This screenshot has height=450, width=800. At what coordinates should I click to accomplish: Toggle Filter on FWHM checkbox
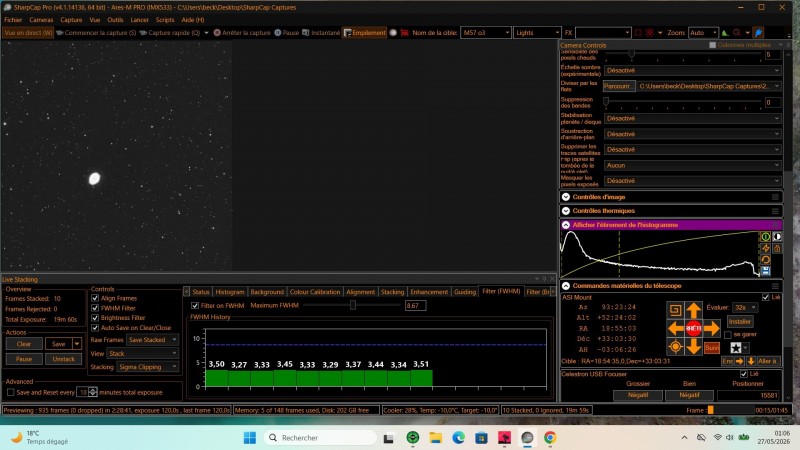click(x=195, y=306)
